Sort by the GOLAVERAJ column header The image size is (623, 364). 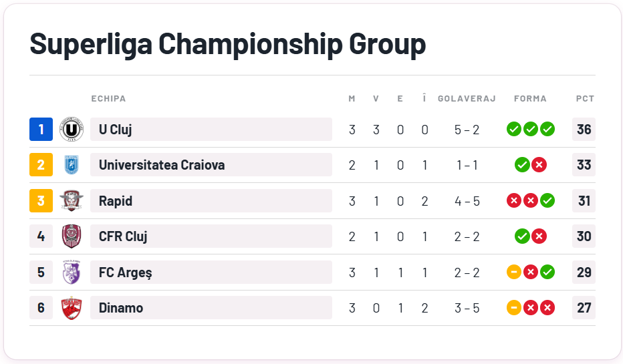467,99
